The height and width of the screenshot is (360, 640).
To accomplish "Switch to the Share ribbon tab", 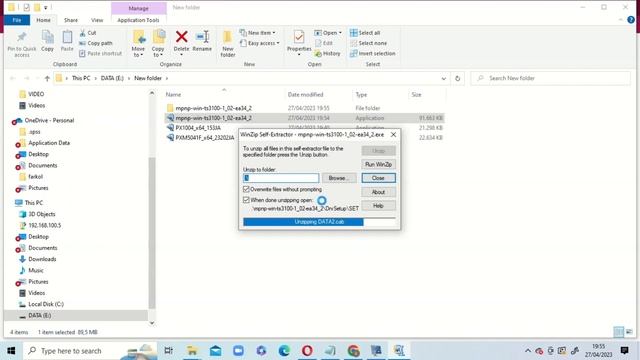I will pyautogui.click(x=71, y=20).
